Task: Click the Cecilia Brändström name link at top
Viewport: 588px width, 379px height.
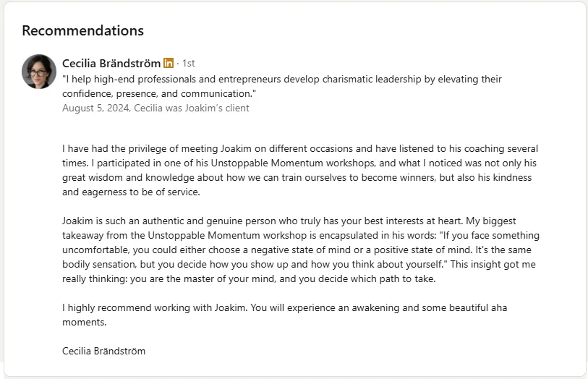Action: (111, 64)
